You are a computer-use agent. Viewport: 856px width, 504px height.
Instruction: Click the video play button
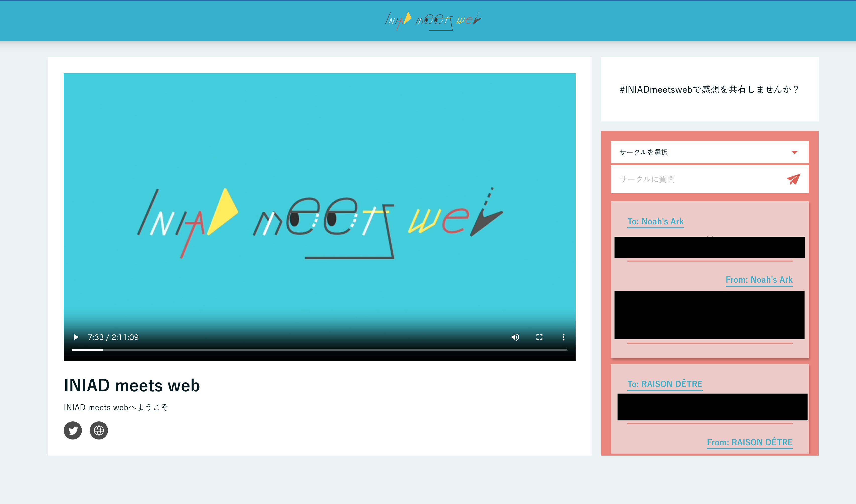tap(76, 337)
